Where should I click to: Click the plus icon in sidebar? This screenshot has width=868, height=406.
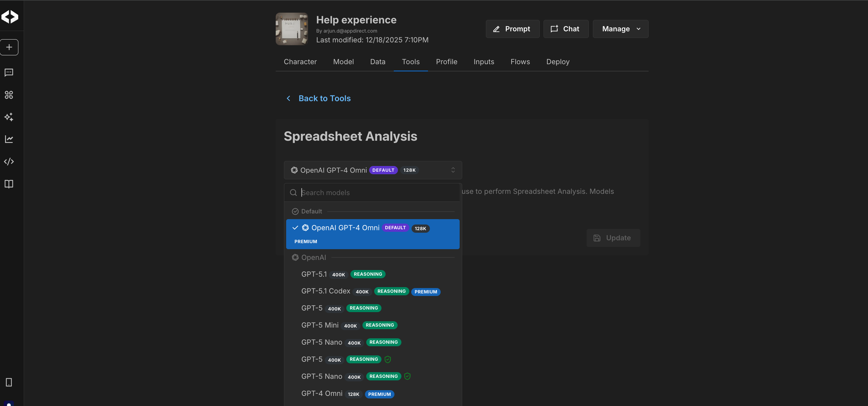[x=9, y=47]
